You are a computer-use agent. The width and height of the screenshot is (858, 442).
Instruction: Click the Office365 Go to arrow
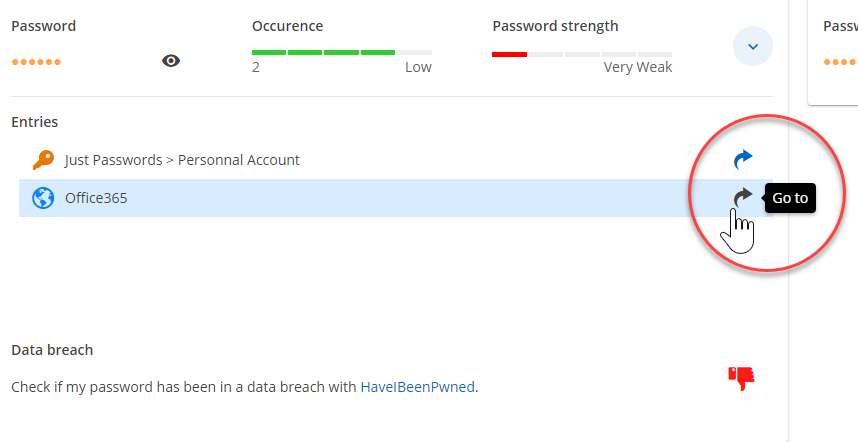742,198
